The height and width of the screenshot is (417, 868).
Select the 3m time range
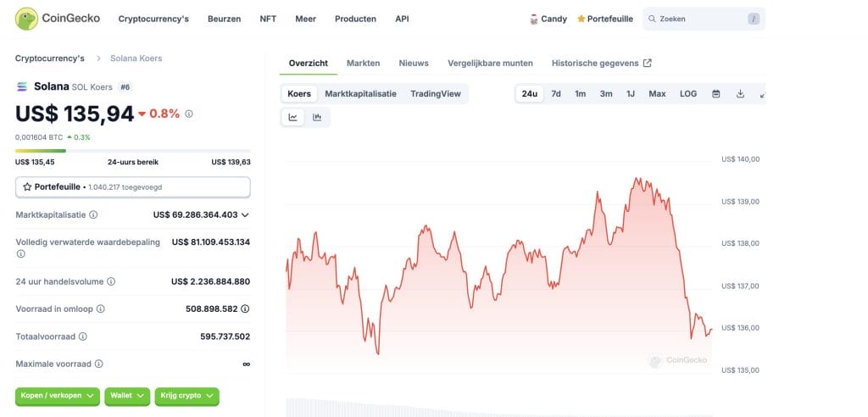[606, 93]
